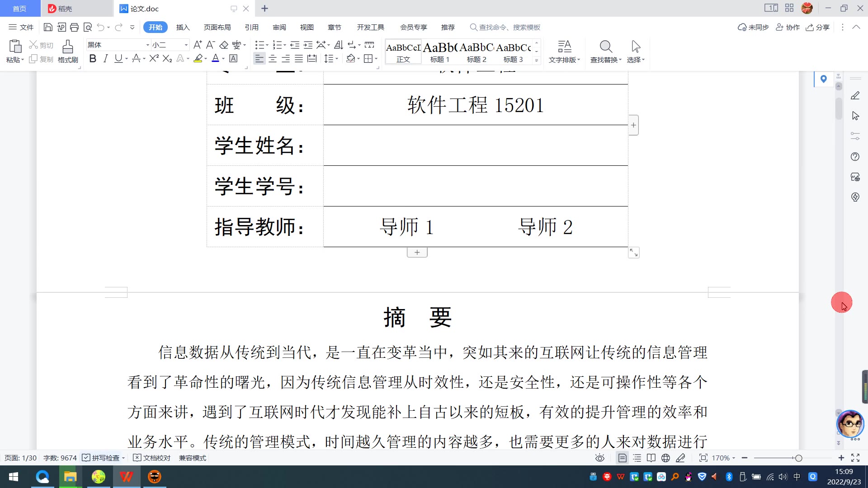868x488 pixels.
Task: Toggle spell check (拼写检查) in status bar
Action: coord(101,458)
